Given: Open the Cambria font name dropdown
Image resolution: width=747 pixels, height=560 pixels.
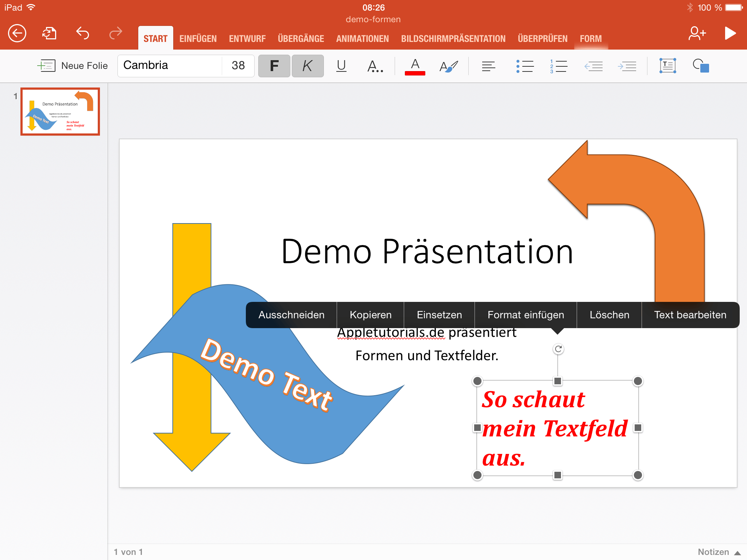Looking at the screenshot, I should (x=170, y=66).
